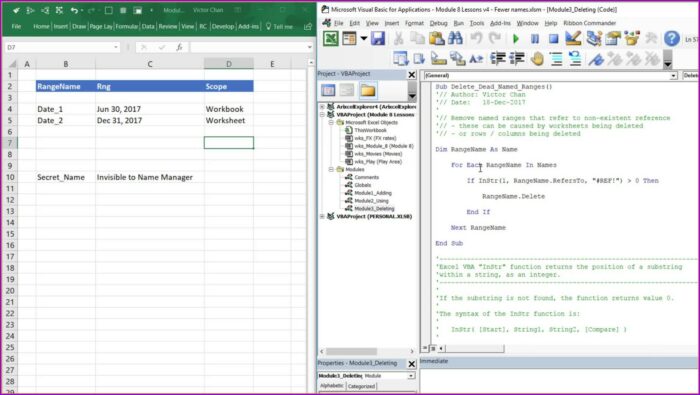
Task: Open the Insert object dropdown arrow in VBA toolbar
Action: click(363, 39)
